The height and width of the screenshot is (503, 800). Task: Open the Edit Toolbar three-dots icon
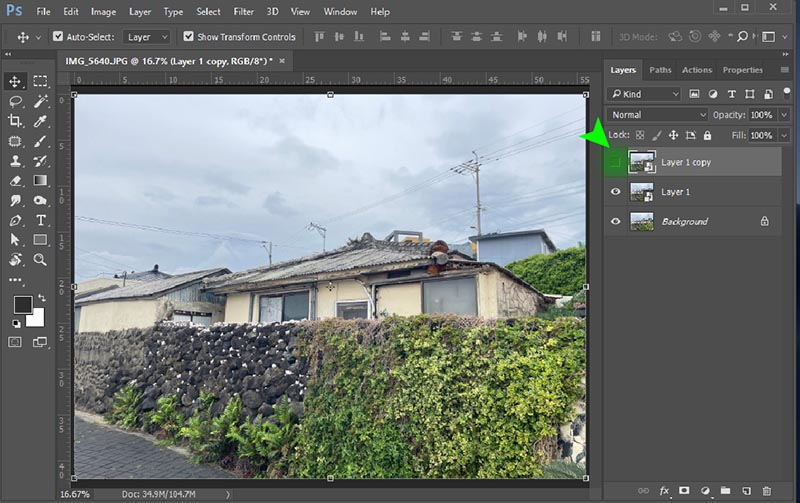click(15, 280)
